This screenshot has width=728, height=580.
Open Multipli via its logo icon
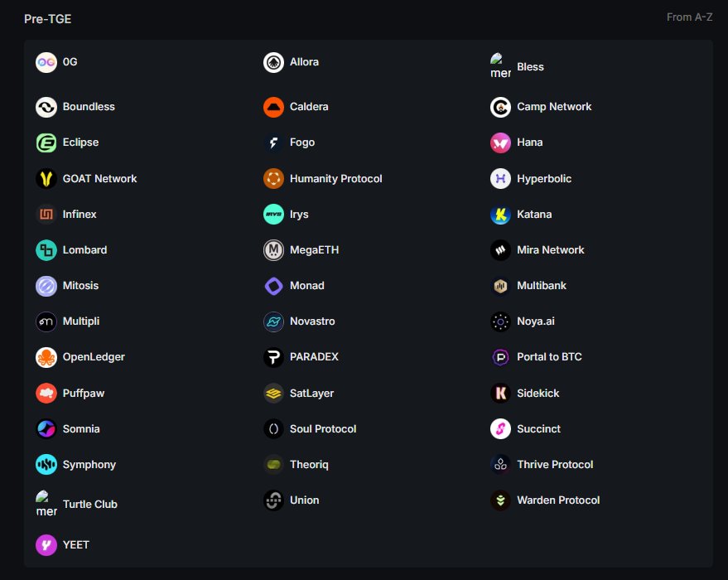[x=46, y=321]
